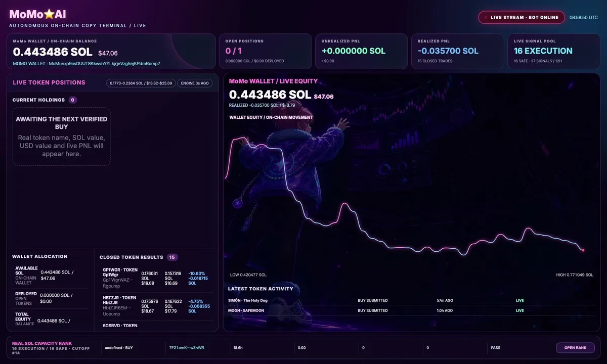607x364 pixels.
Task: Click the LIVE STREAM · BOT ONLINE pill
Action: coord(522,17)
